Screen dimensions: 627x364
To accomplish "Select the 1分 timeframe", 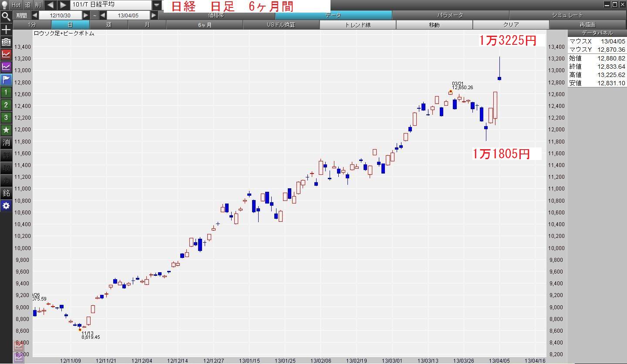I will (x=32, y=25).
